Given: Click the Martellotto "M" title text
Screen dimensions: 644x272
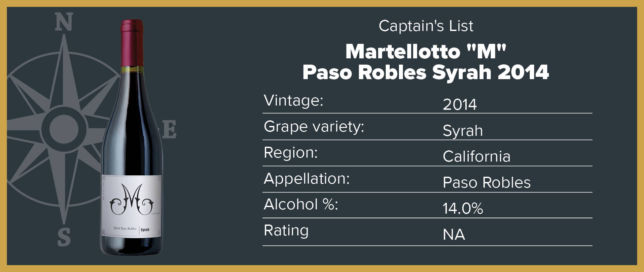Looking at the screenshot, I should pos(426,52).
